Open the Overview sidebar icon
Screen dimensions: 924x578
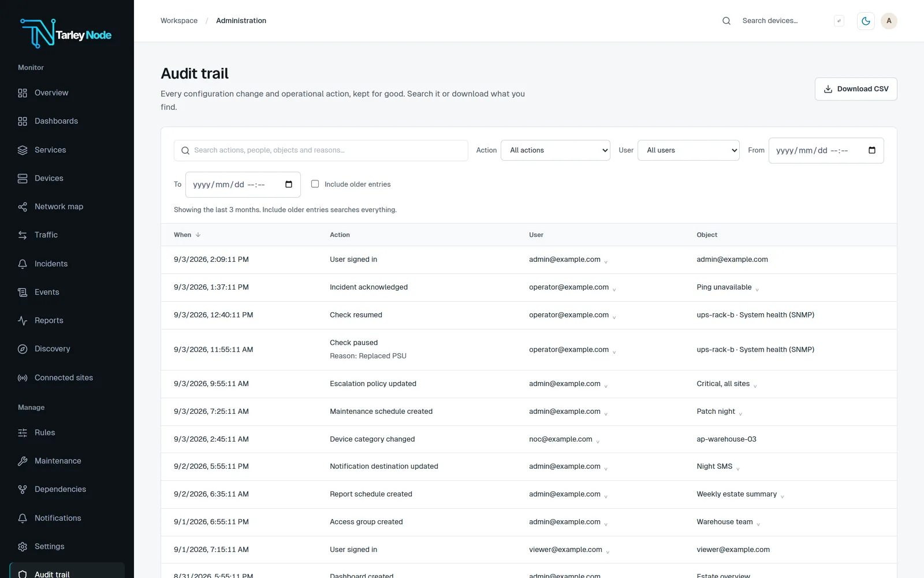click(x=23, y=93)
